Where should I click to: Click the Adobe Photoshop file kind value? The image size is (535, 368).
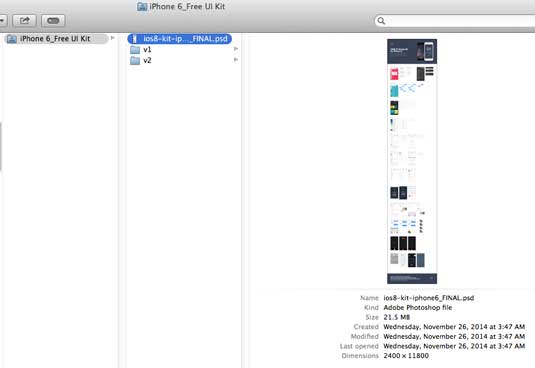click(x=418, y=308)
